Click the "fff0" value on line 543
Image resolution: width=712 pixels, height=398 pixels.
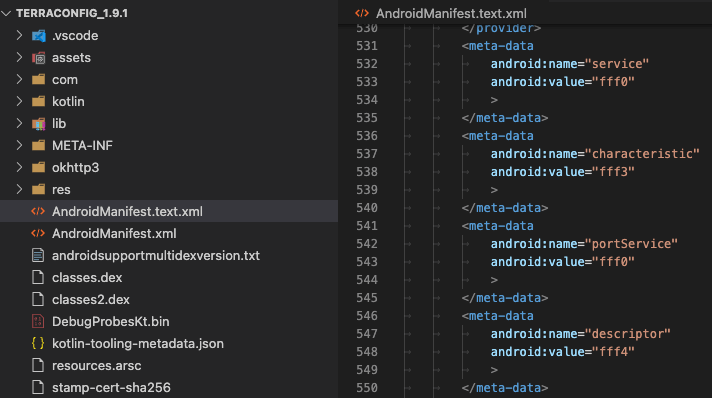coord(613,262)
